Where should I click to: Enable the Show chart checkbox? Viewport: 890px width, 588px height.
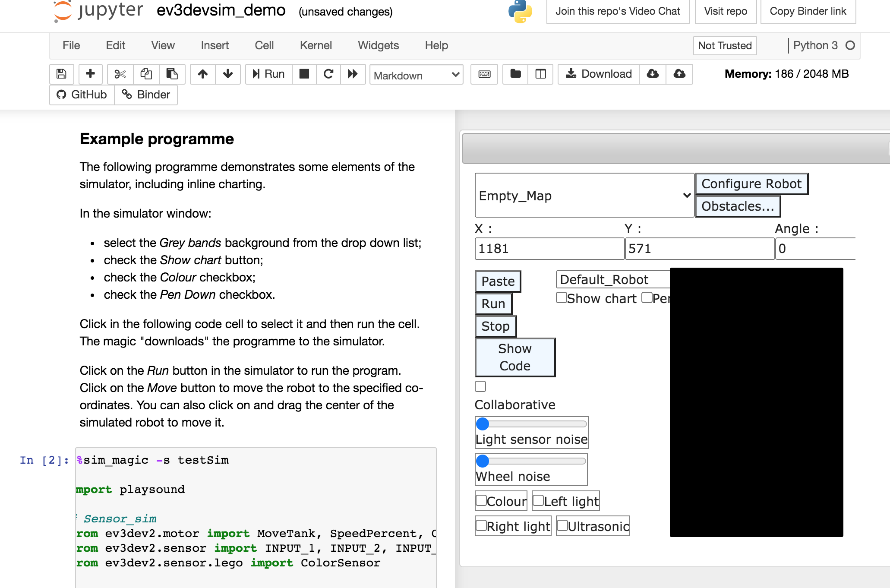[561, 298]
